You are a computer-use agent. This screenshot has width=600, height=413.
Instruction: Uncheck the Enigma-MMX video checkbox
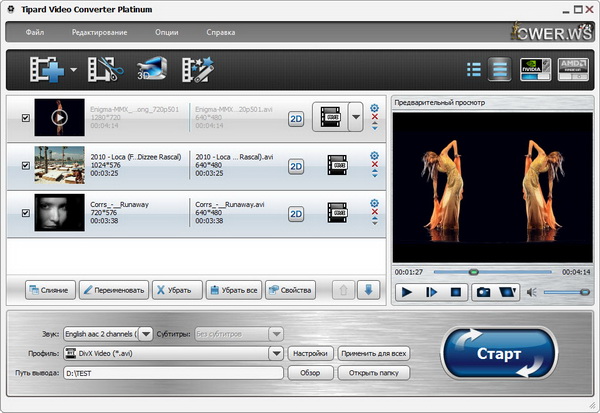coord(26,118)
